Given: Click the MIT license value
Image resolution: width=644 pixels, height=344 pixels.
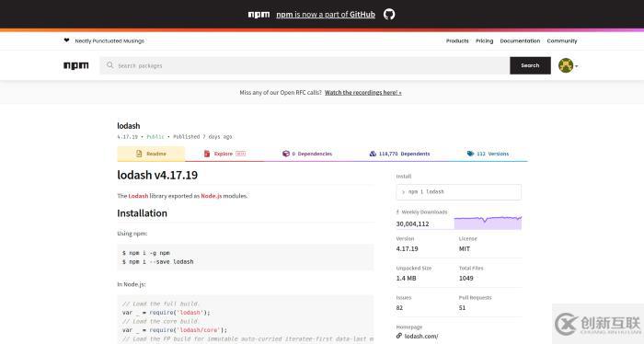Looking at the screenshot, I should 465,248.
